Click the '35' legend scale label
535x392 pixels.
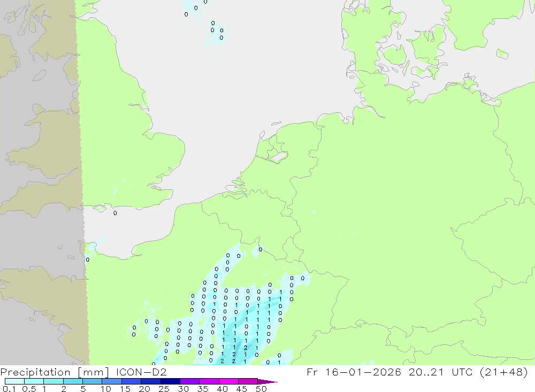click(203, 389)
